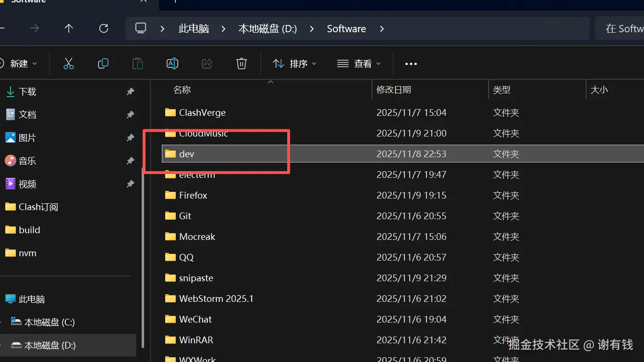Click the pin icon next to 视频
Image resolution: width=644 pixels, height=362 pixels.
click(x=130, y=184)
